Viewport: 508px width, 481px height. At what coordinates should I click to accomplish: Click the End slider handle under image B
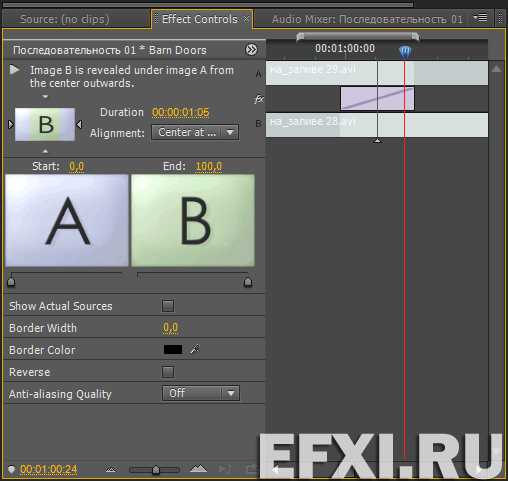point(248,282)
